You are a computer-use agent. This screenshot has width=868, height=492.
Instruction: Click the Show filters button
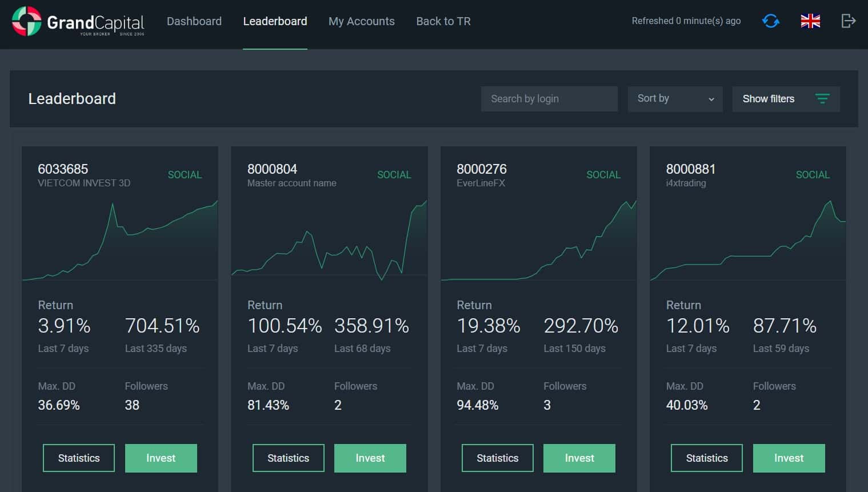[x=786, y=99]
